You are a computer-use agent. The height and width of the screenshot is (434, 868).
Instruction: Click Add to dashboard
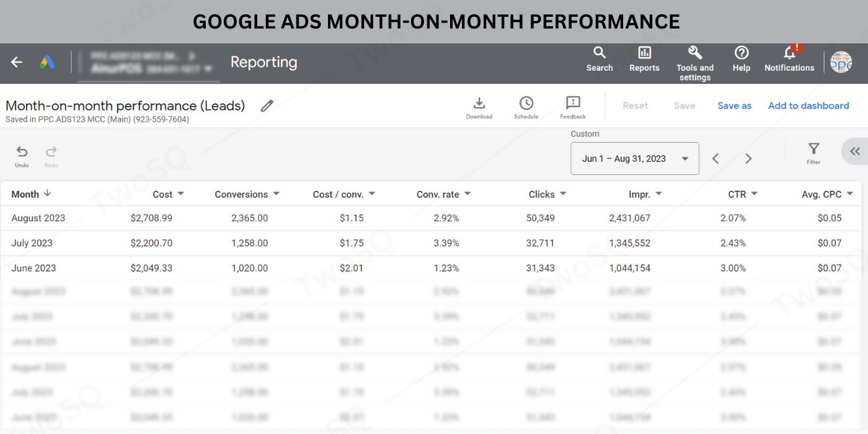click(x=808, y=106)
